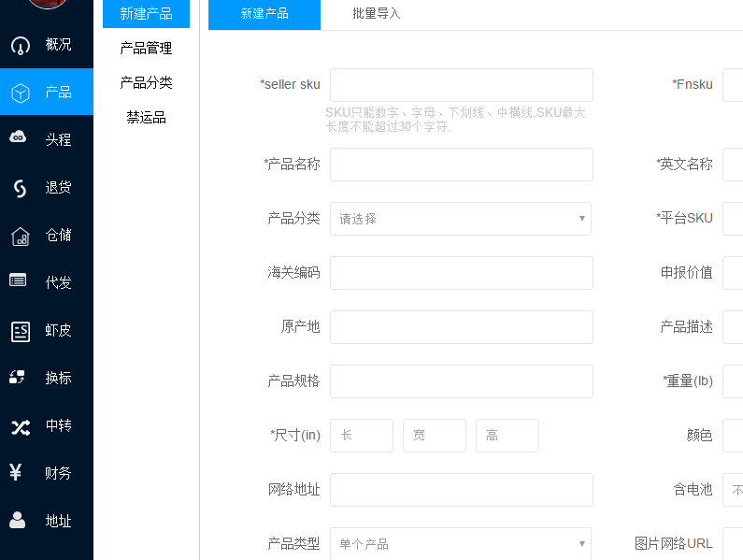Click the 产品名称 input field
The width and height of the screenshot is (743, 560).
(x=462, y=165)
